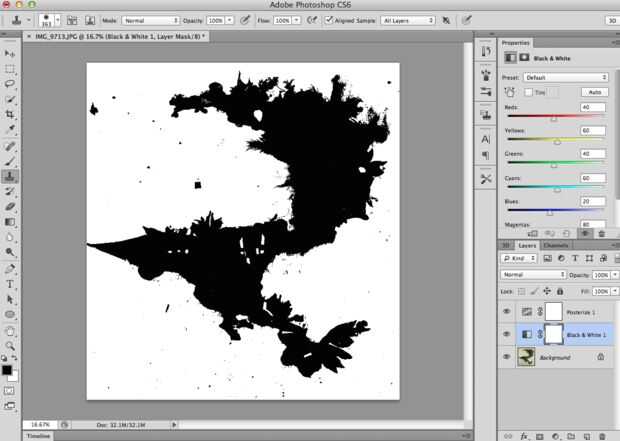Image resolution: width=620 pixels, height=441 pixels.
Task: Hide the Posterize 1 layer
Action: [507, 312]
